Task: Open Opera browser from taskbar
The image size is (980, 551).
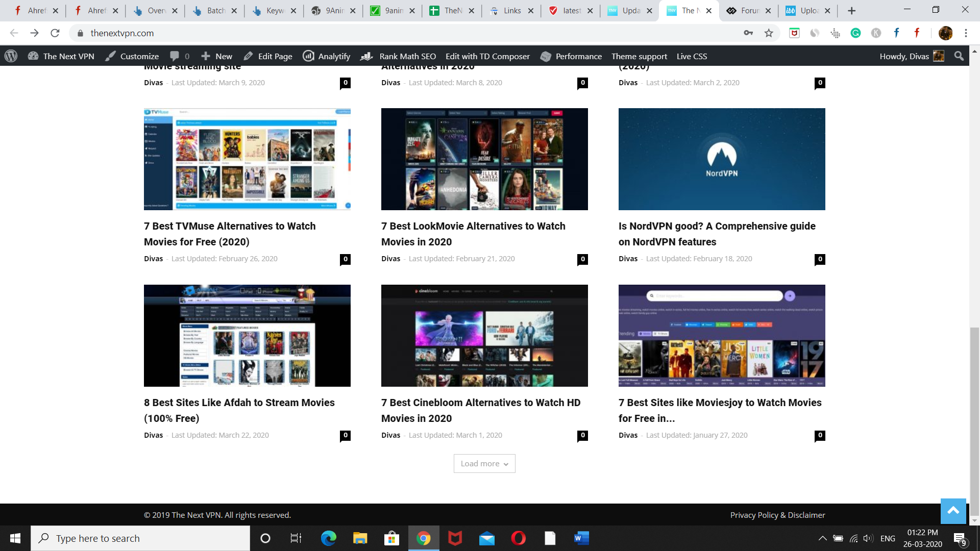Action: coord(519,538)
